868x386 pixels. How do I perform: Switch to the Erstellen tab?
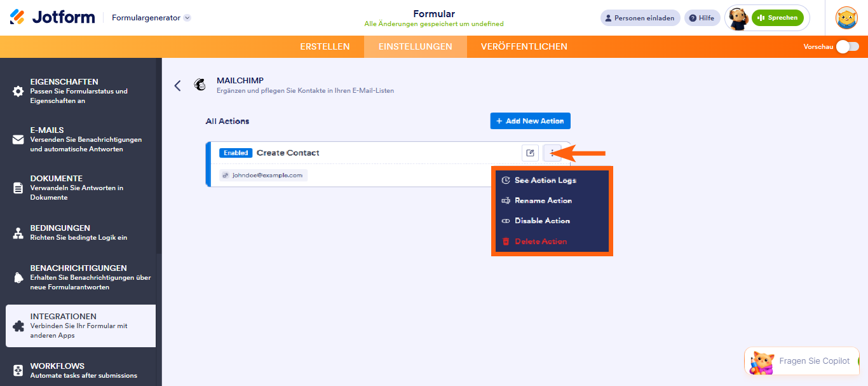point(325,46)
